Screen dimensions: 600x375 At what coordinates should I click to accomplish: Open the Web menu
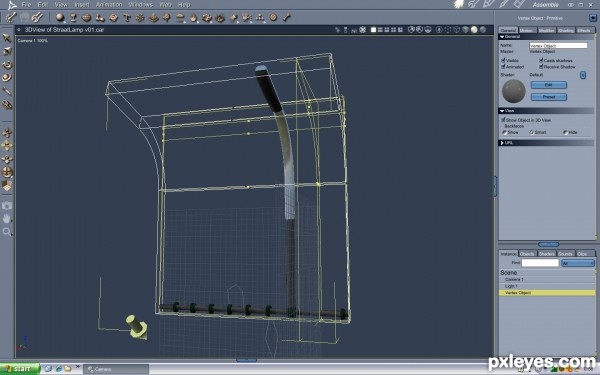coord(165,5)
